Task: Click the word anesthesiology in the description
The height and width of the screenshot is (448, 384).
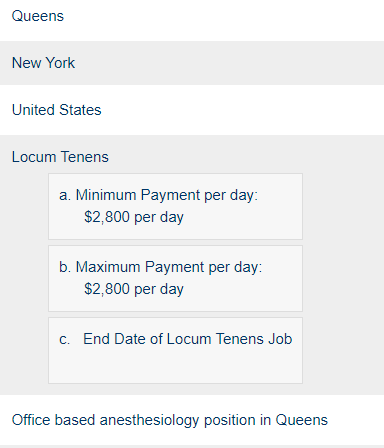Action: coord(149,420)
